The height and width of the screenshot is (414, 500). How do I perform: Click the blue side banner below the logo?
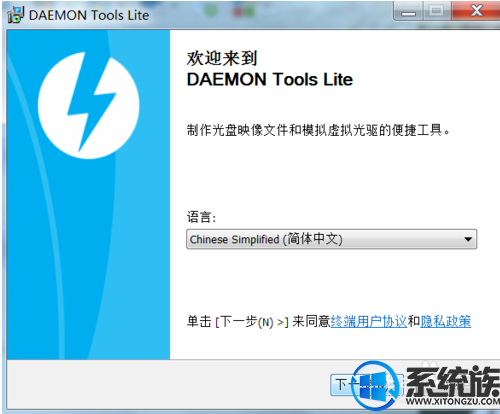click(x=88, y=260)
